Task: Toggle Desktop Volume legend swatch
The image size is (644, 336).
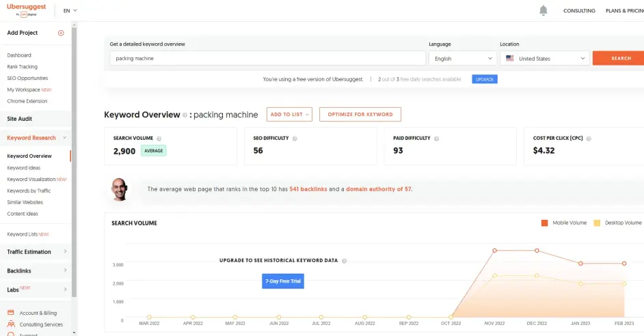Action: [x=597, y=223]
